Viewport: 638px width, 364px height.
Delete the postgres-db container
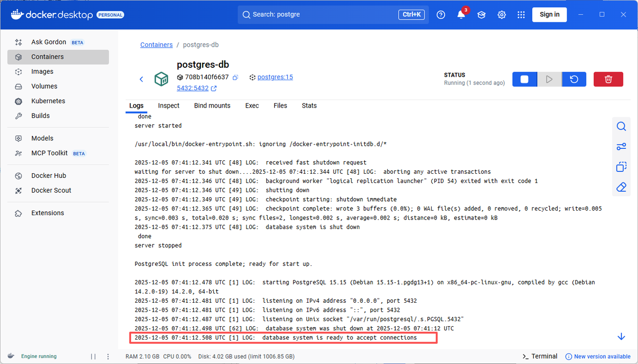[609, 79]
